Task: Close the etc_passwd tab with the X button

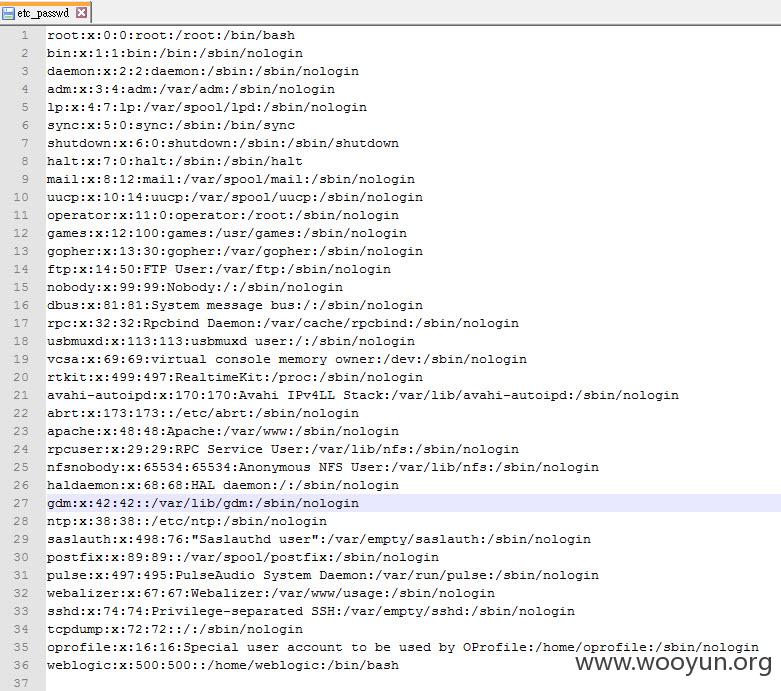Action: (x=82, y=12)
